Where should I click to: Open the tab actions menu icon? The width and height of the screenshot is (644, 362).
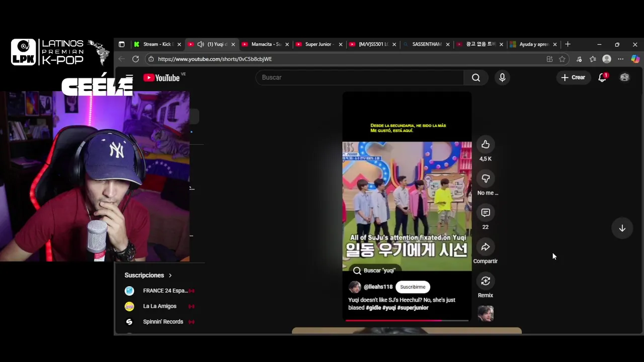pyautogui.click(x=121, y=44)
